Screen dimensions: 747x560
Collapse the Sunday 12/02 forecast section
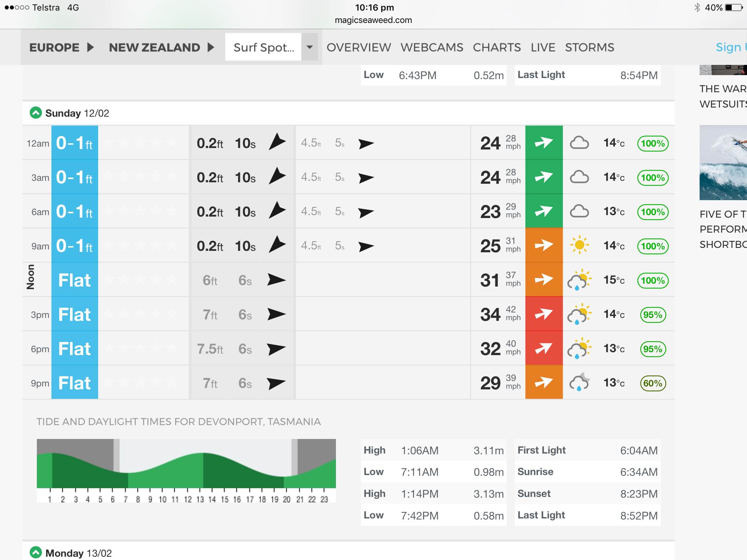(x=36, y=113)
